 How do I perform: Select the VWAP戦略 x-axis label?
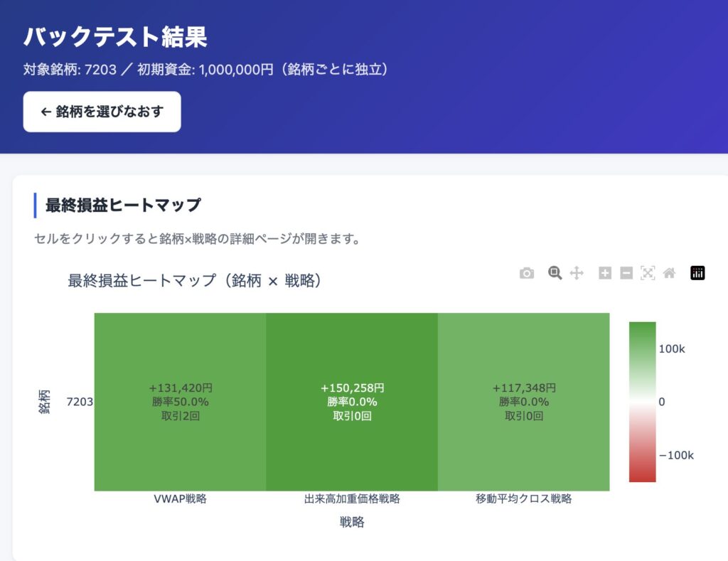[180, 498]
